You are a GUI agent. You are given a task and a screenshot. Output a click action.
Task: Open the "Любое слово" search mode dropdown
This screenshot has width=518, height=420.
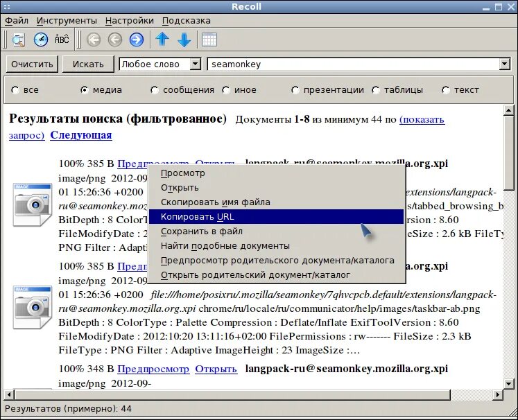click(x=160, y=64)
